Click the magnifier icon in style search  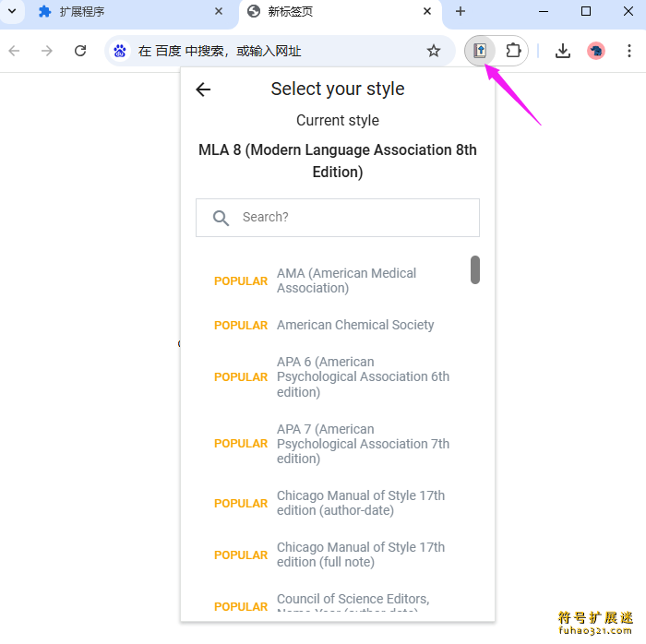click(x=221, y=218)
